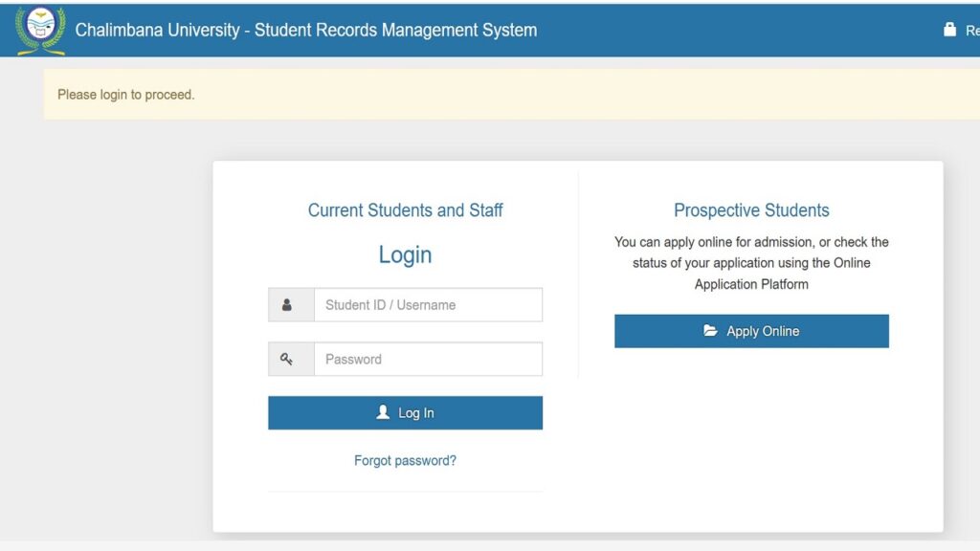Screen dimensions: 980x551
Task: Click the lock icon in the header
Action: coord(949,30)
